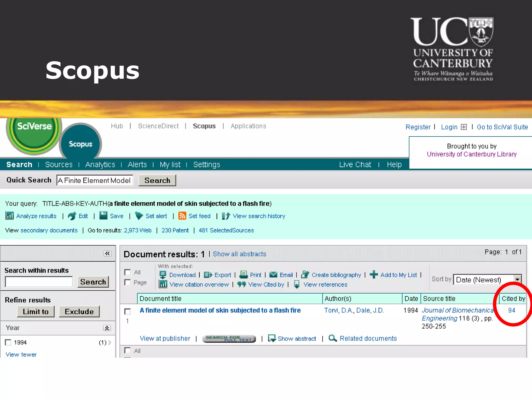Check the All checkbox above results
Screen dimensions: 532x399
tap(128, 272)
